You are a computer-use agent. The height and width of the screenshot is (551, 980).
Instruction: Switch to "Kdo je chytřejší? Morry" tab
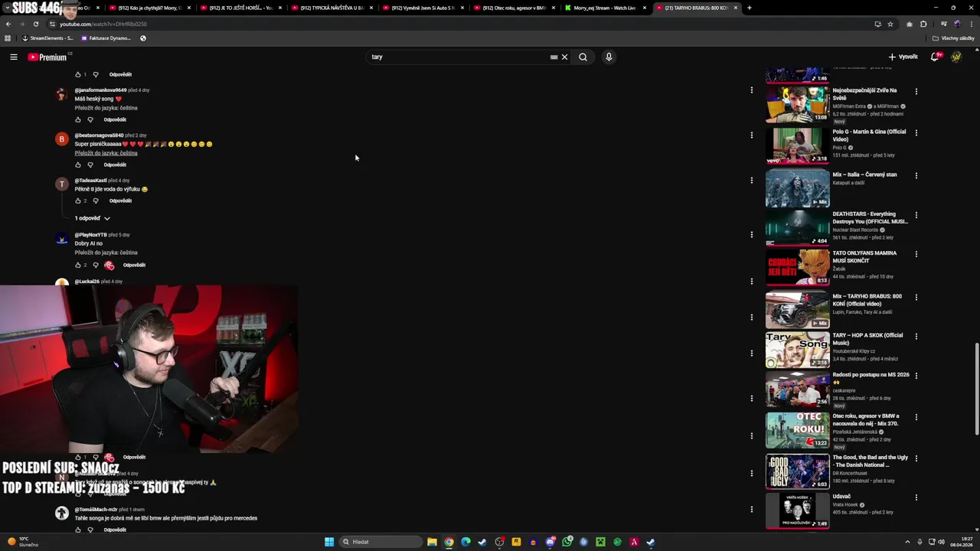click(149, 8)
